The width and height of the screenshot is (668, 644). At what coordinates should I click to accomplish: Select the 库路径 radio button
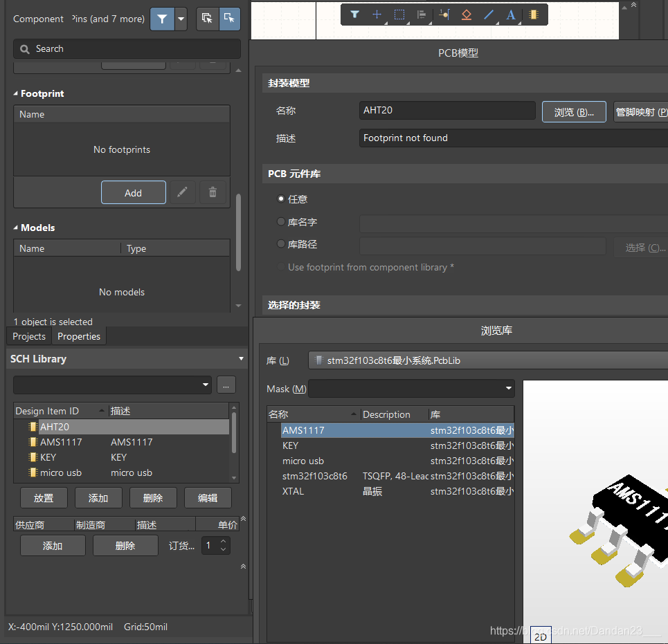[281, 244]
